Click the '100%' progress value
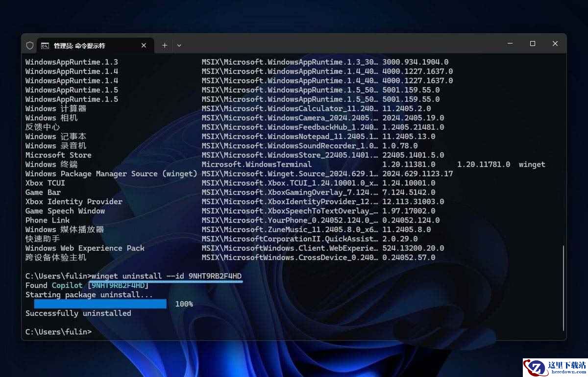This screenshot has height=377, width=588. [184, 304]
